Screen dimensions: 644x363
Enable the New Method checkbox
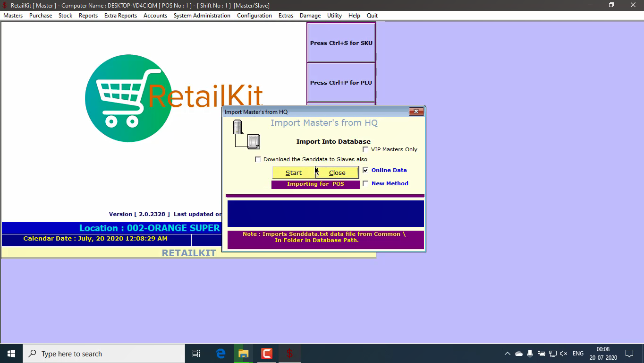365,183
